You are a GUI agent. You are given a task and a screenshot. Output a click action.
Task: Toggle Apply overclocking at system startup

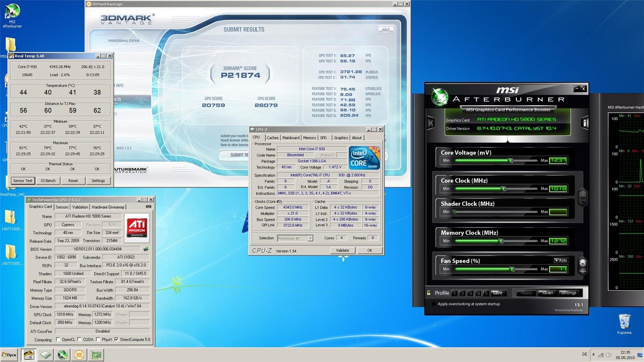pos(433,304)
